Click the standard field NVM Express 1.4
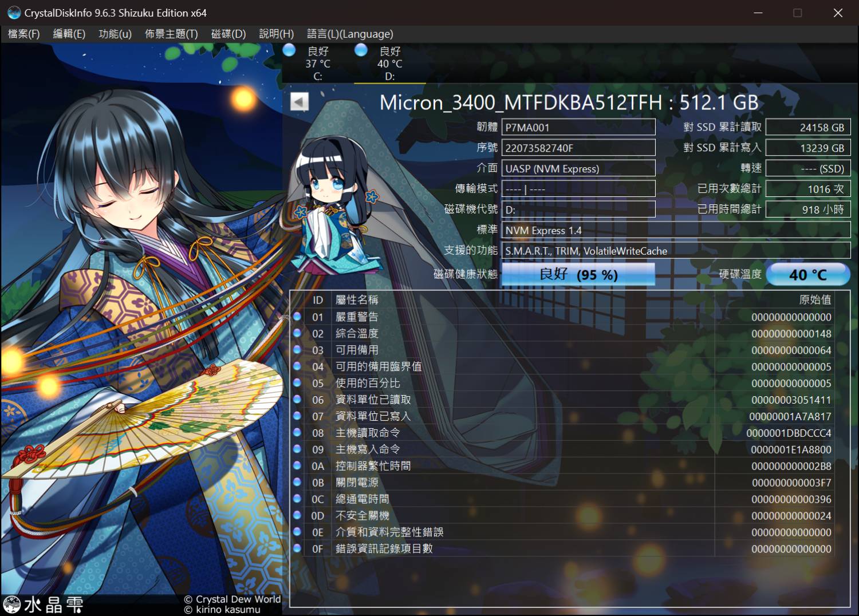 pyautogui.click(x=676, y=230)
